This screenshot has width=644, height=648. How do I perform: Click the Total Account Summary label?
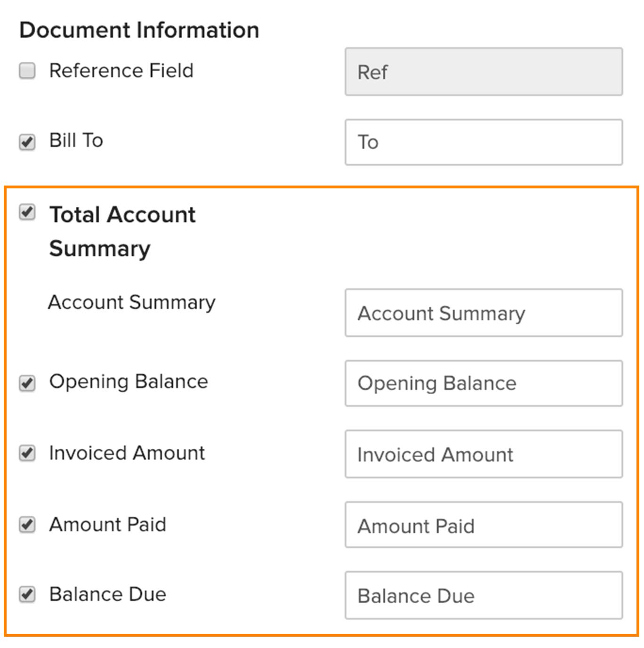pos(122,231)
